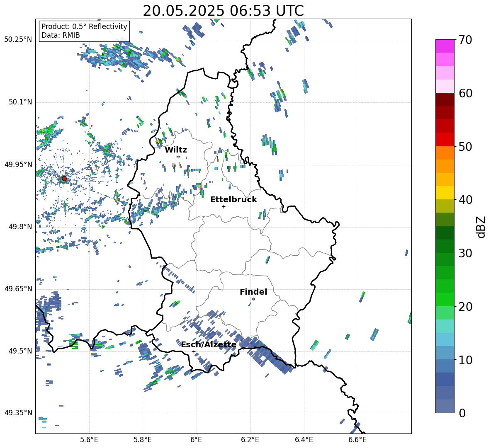Click the Wiltz city label

click(x=176, y=150)
